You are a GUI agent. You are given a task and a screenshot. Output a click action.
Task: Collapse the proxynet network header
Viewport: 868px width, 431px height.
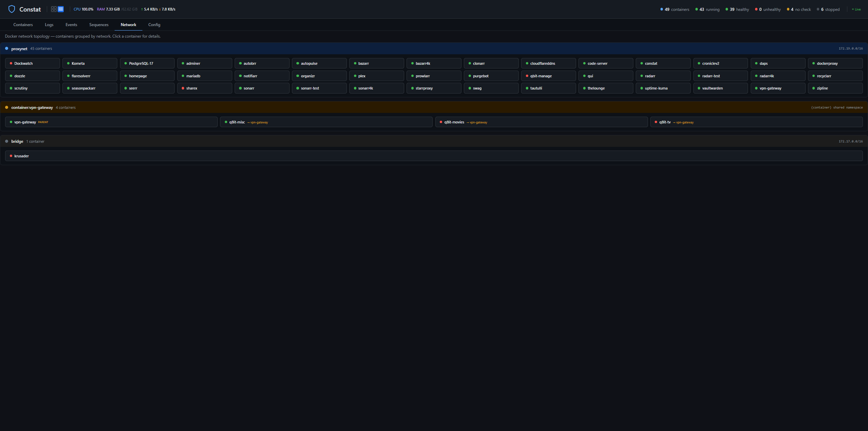click(x=434, y=48)
